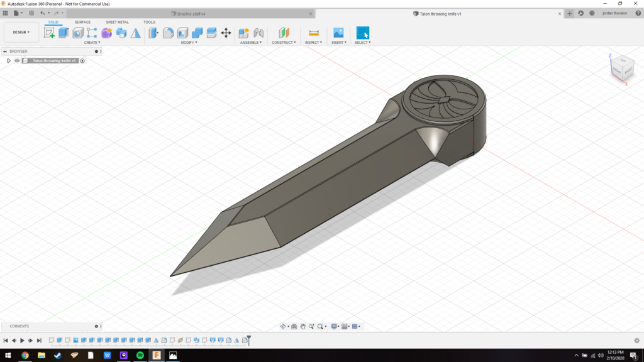Jump to the timeline beginning
The image size is (644, 362).
tap(6, 340)
